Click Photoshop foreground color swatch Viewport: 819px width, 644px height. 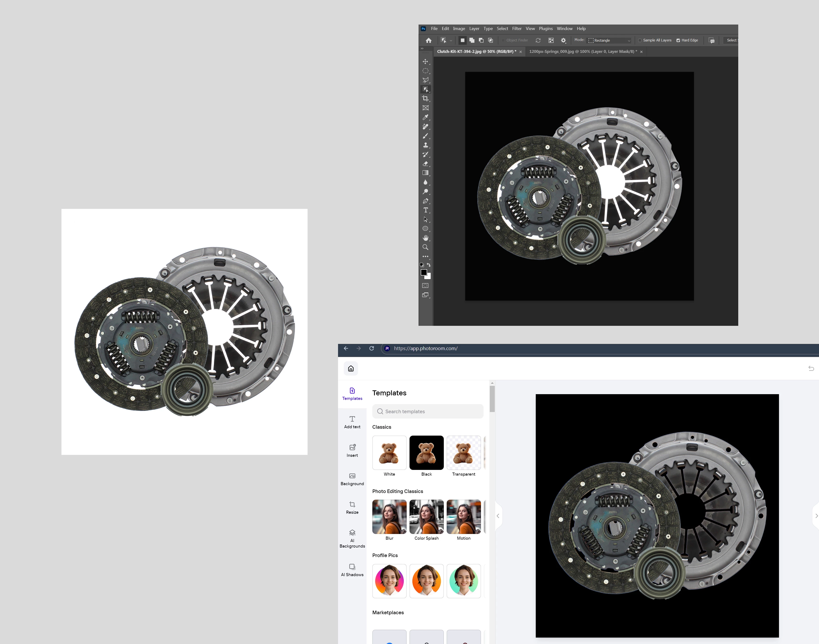424,272
